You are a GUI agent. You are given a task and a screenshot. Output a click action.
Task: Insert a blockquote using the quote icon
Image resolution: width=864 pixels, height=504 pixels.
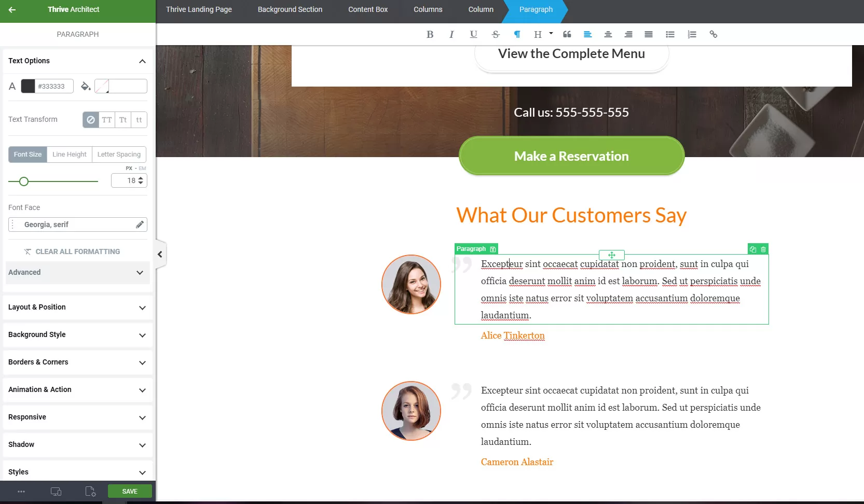[x=567, y=34]
